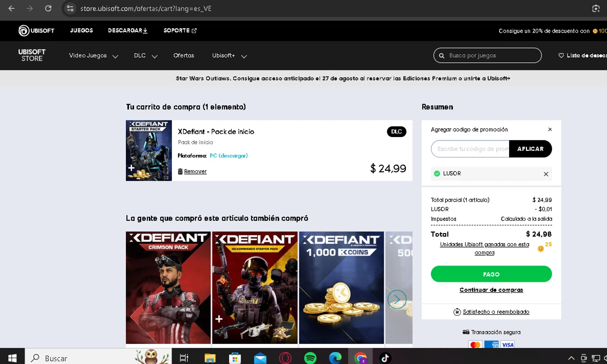Open GS-Kommando Starter Pack card
Image resolution: width=607 pixels, height=364 pixels.
point(255,288)
